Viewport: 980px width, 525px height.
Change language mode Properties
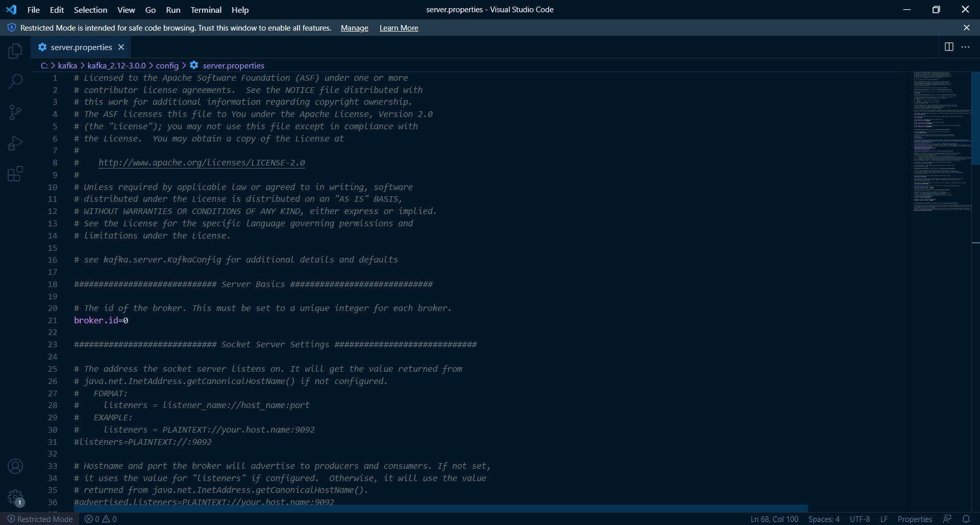point(915,519)
